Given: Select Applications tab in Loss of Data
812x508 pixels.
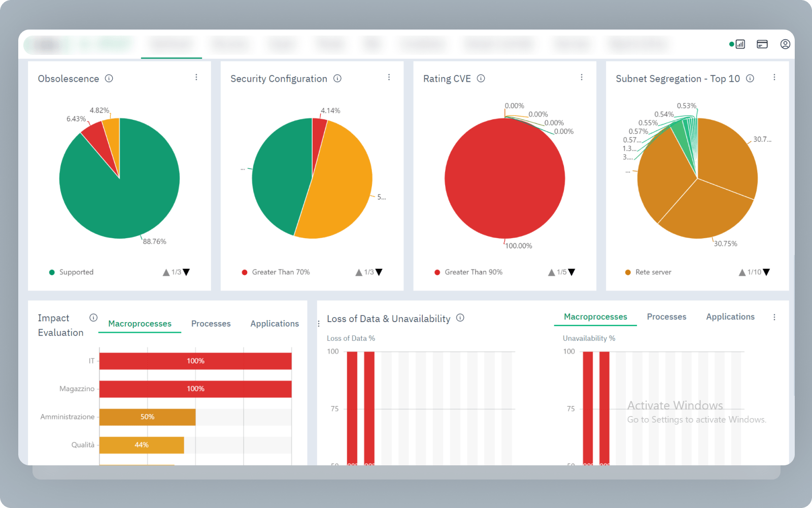Looking at the screenshot, I should [x=730, y=317].
